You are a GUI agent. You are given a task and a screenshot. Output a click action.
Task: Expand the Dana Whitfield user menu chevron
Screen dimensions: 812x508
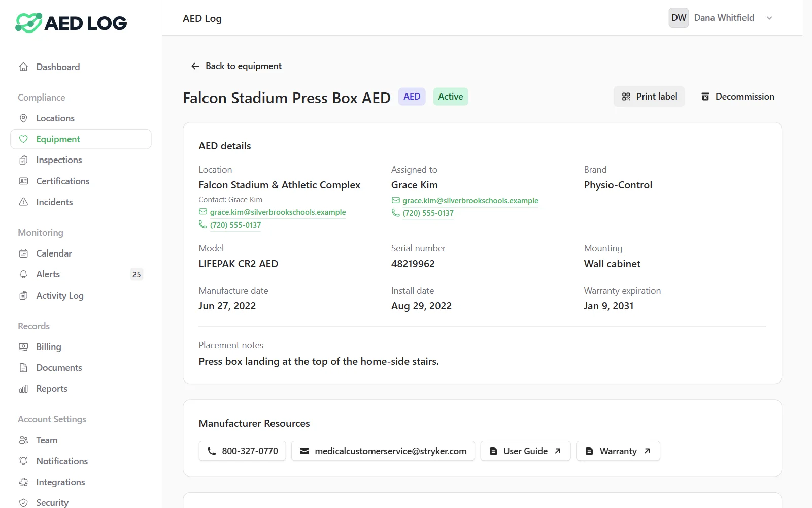769,18
